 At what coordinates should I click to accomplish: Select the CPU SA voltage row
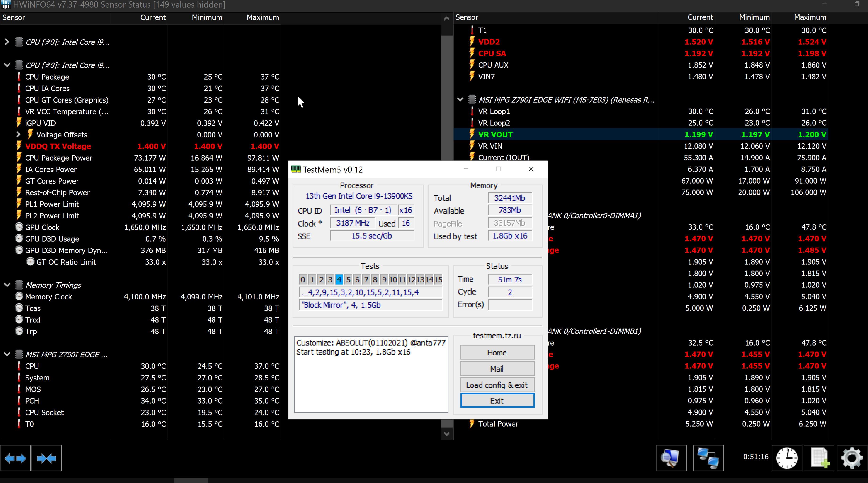coord(641,53)
